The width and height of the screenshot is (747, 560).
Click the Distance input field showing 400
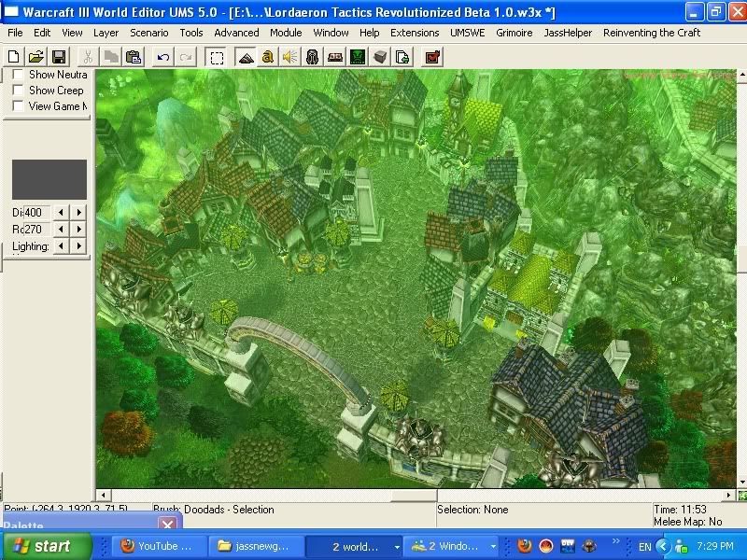(37, 213)
